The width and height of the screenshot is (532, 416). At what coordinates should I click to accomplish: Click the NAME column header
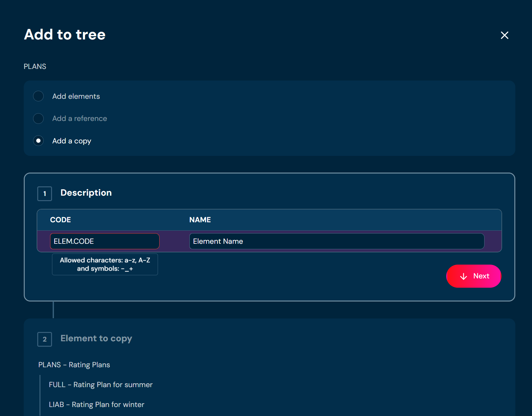coord(200,220)
